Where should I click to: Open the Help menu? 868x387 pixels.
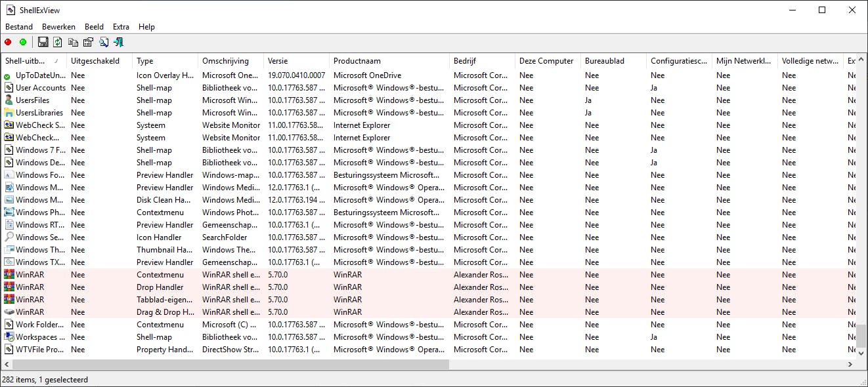(146, 26)
